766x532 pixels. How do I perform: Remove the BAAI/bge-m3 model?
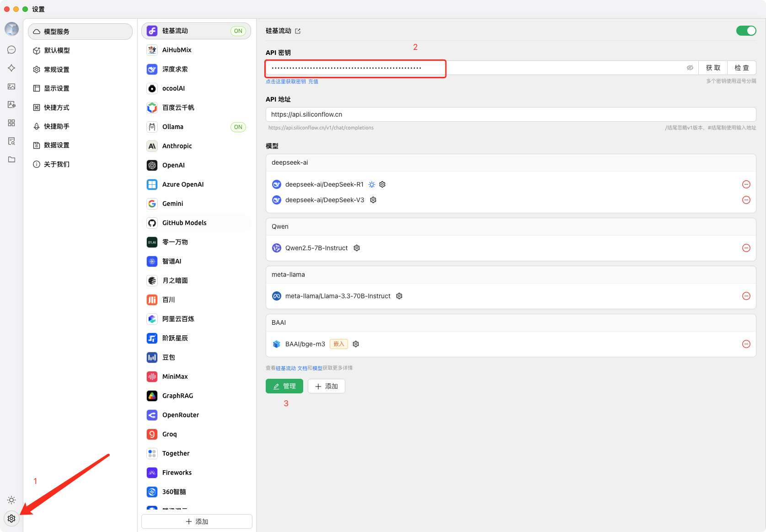coord(746,344)
